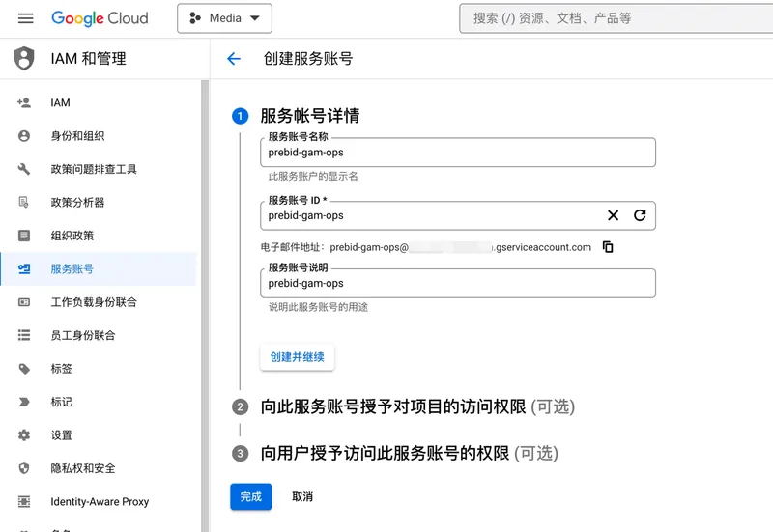Click the 取消 button

point(302,496)
